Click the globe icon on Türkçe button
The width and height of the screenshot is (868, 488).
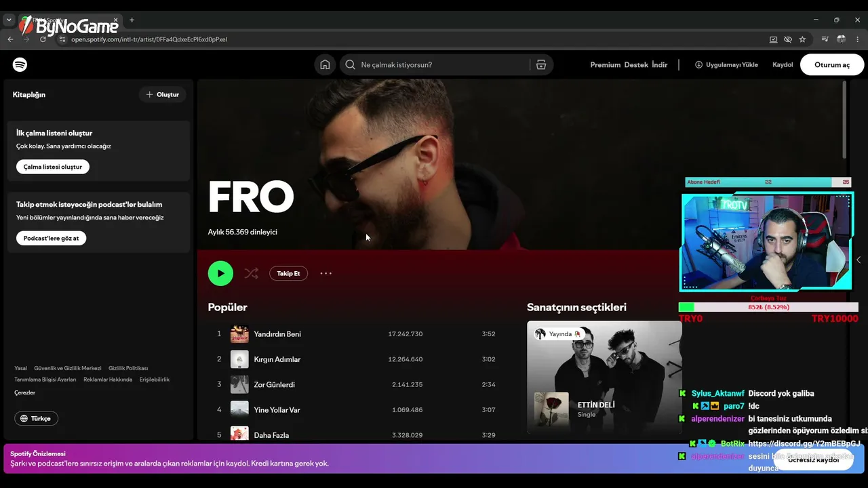click(x=24, y=418)
